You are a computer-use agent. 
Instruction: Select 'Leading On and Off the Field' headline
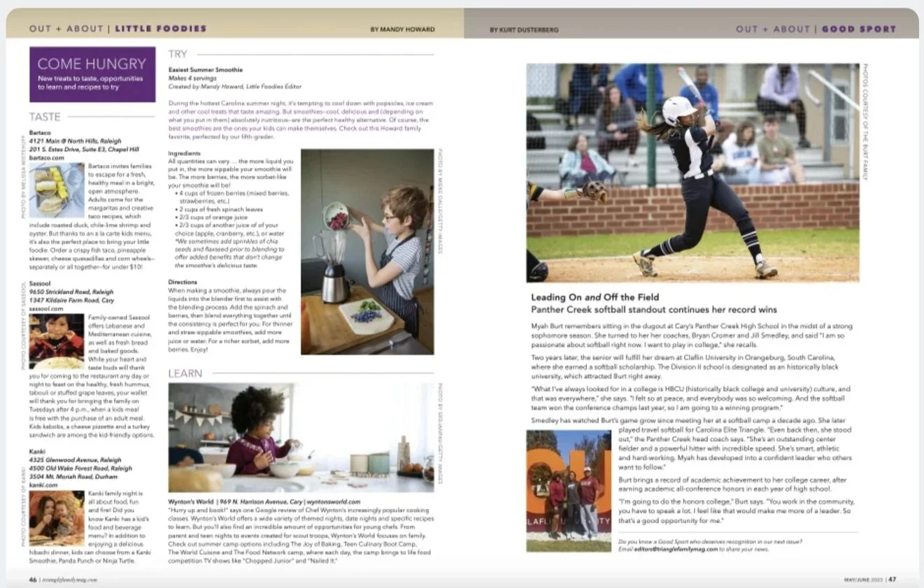(595, 297)
